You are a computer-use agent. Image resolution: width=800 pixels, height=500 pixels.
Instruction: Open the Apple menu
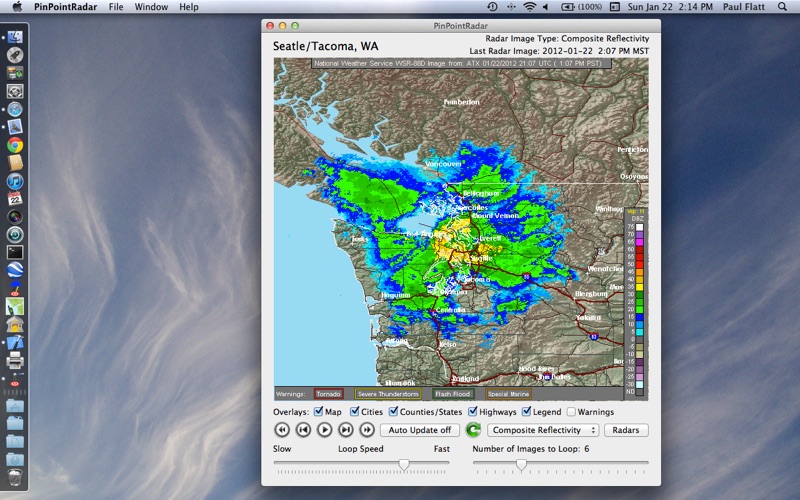tap(17, 7)
